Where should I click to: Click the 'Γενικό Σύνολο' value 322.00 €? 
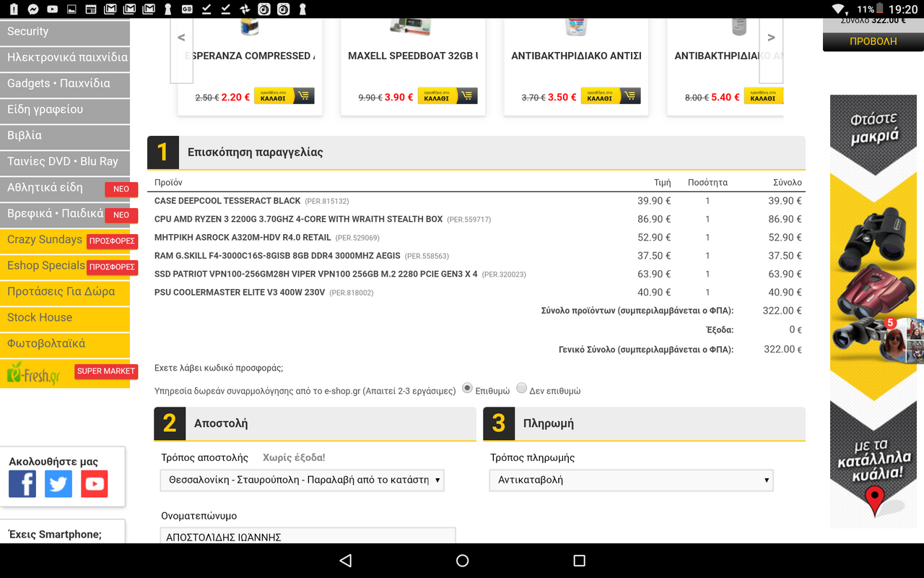click(783, 349)
